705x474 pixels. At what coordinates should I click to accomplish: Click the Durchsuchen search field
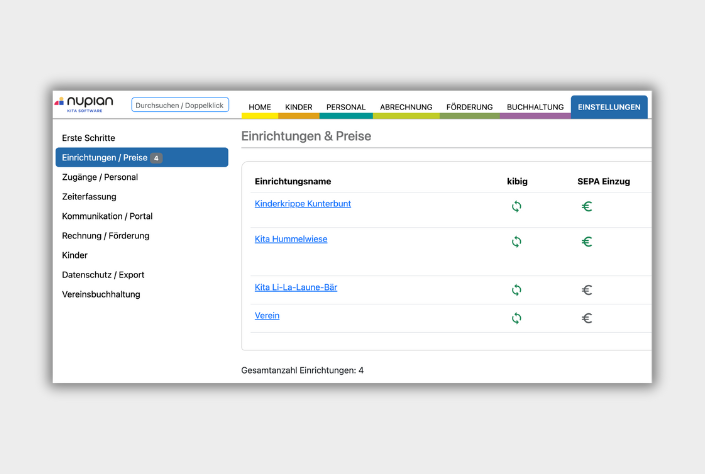180,105
